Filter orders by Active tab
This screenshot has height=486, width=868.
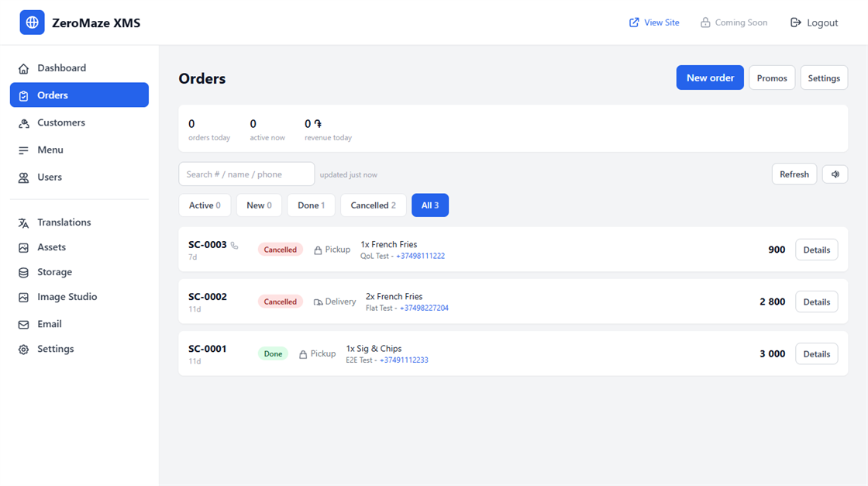(205, 205)
